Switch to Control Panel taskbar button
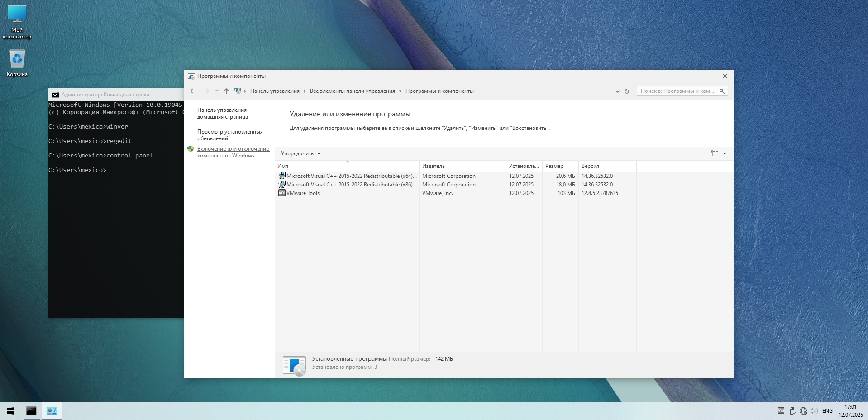Viewport: 868px width, 420px height. 52,411
